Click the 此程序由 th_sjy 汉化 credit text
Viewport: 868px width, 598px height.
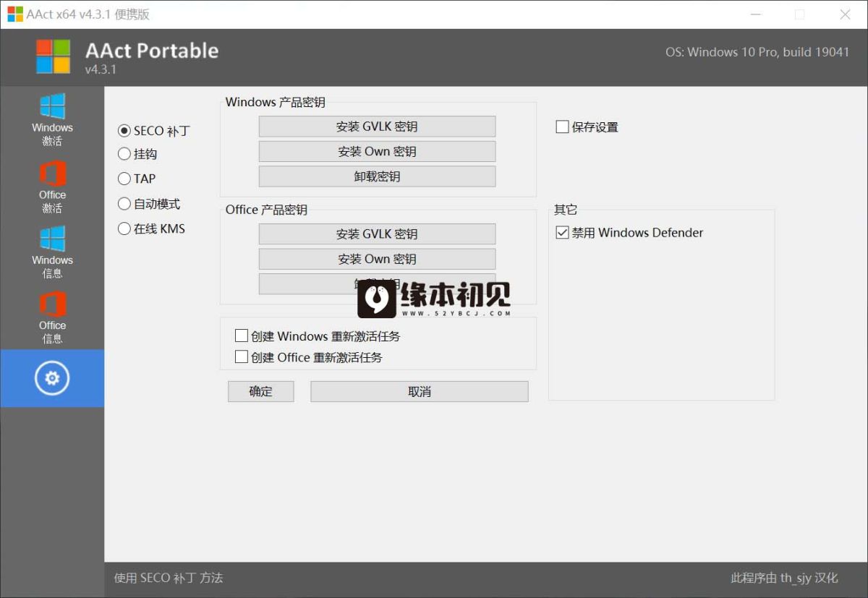click(784, 578)
